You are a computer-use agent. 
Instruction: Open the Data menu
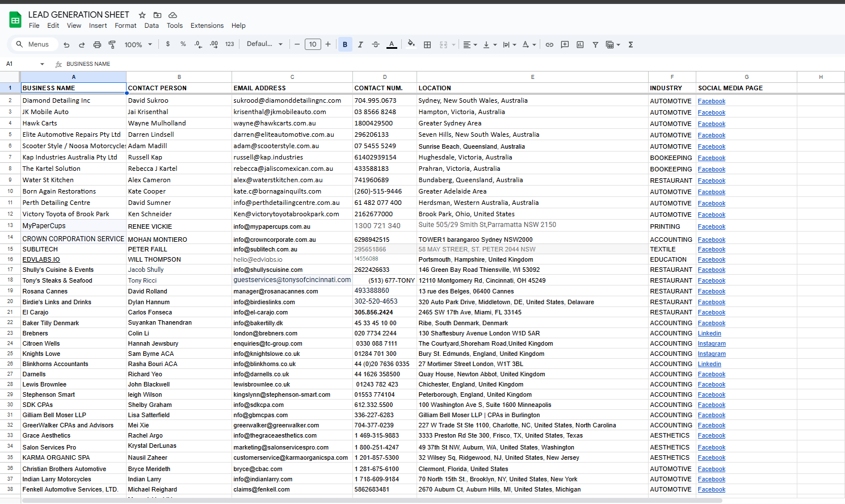[152, 26]
